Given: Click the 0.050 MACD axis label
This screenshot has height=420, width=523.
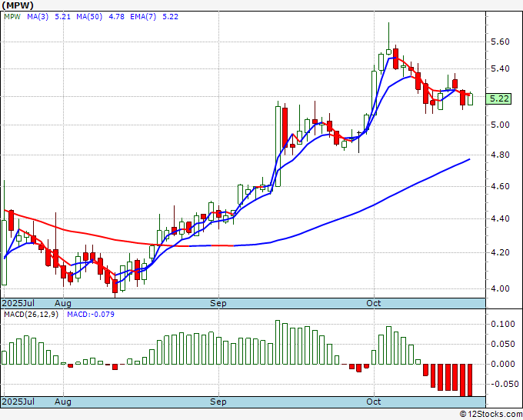Looking at the screenshot, I should tap(503, 345).
